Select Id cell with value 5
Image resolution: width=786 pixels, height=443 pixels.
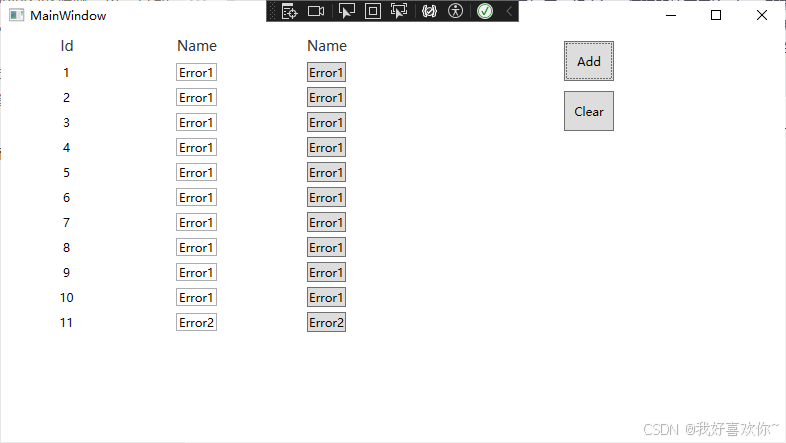(66, 173)
